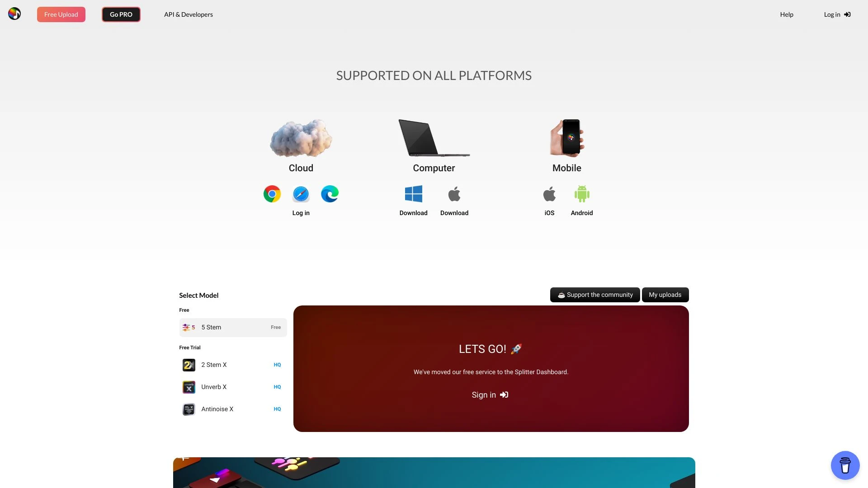Click the Apple download icon for Computer
The image size is (868, 488).
454,193
